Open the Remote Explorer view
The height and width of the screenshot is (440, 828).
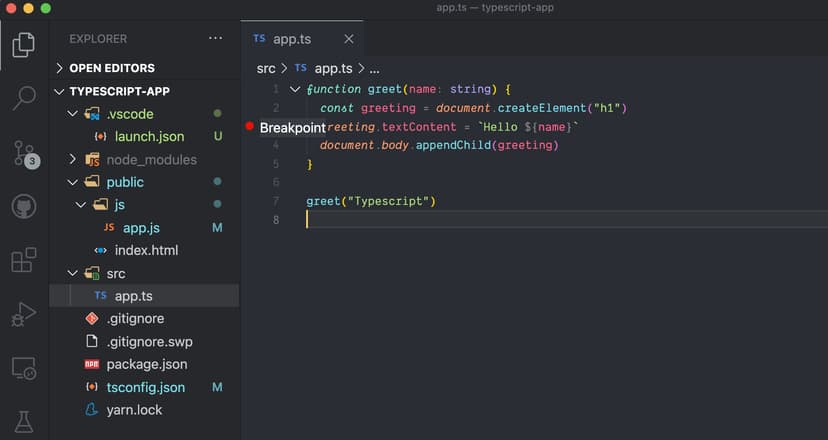[24, 368]
